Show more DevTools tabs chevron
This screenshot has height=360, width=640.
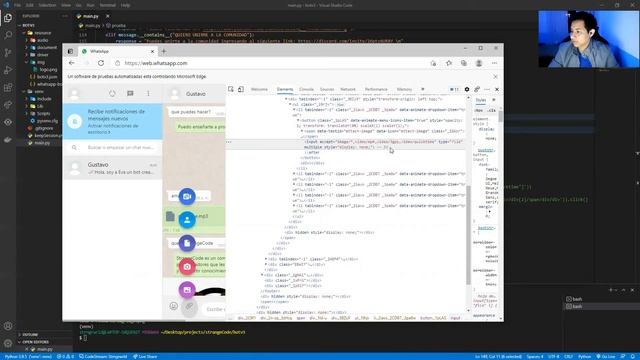(422, 89)
